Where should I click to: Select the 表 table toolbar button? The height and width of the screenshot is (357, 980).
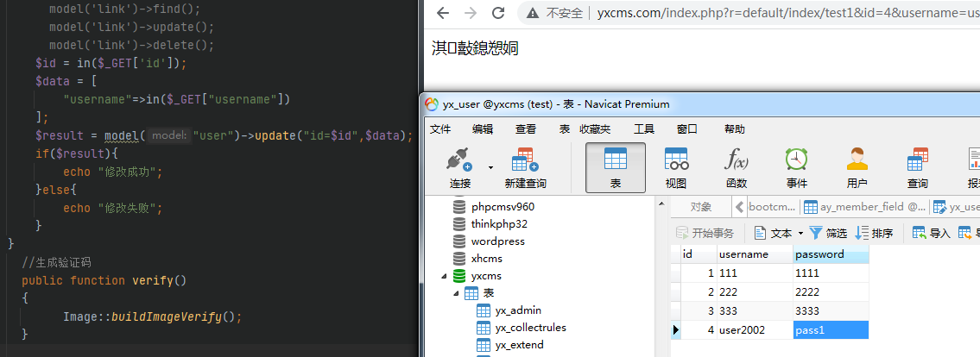[x=615, y=167]
